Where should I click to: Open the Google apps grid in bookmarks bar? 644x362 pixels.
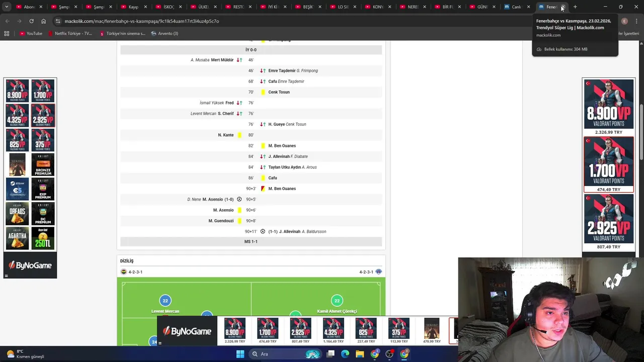point(7,33)
